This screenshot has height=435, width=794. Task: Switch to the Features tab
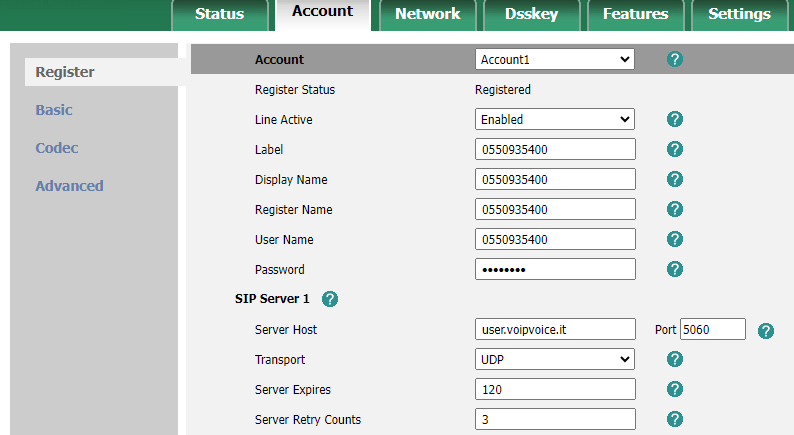(636, 15)
